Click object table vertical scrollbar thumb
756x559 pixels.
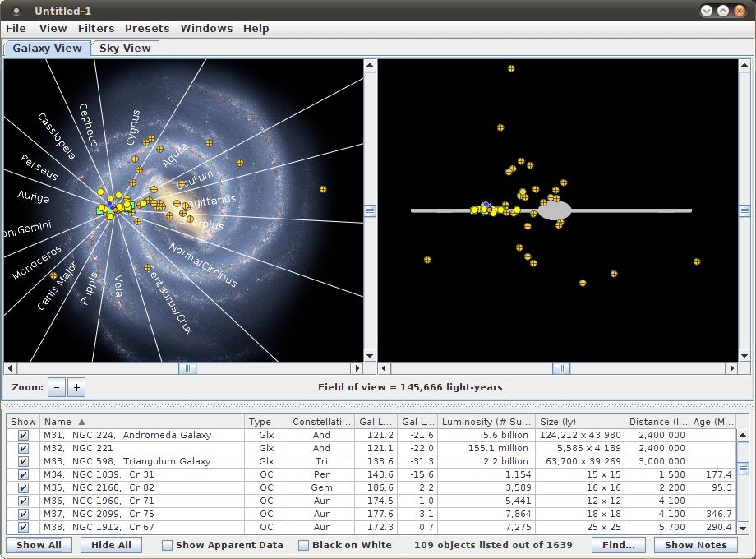[743, 468]
